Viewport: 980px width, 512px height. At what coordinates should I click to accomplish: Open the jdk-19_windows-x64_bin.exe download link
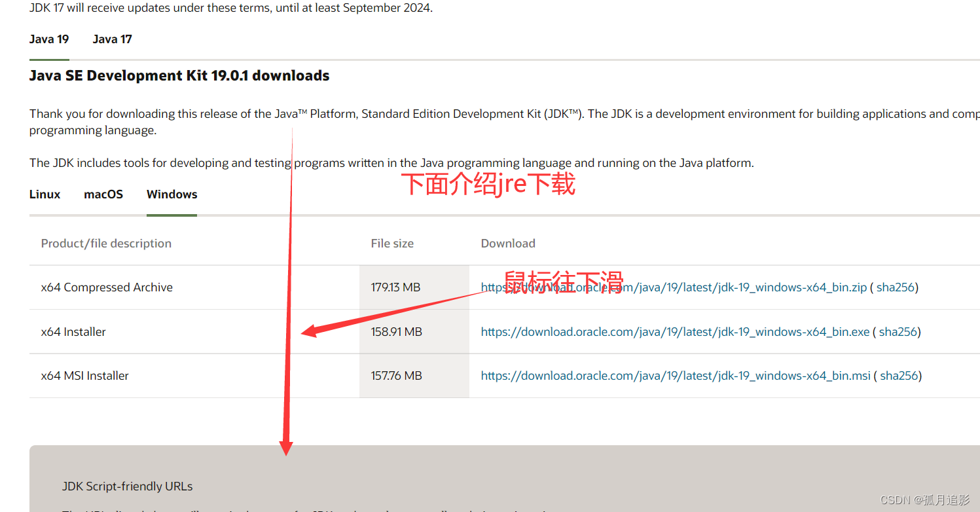click(x=675, y=332)
